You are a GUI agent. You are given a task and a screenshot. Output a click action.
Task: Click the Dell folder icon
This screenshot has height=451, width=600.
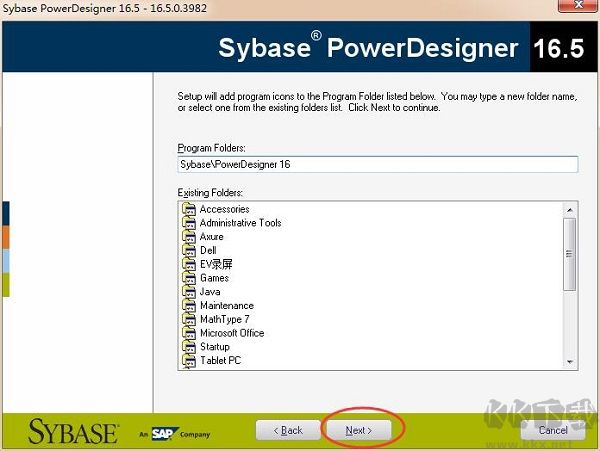[189, 251]
